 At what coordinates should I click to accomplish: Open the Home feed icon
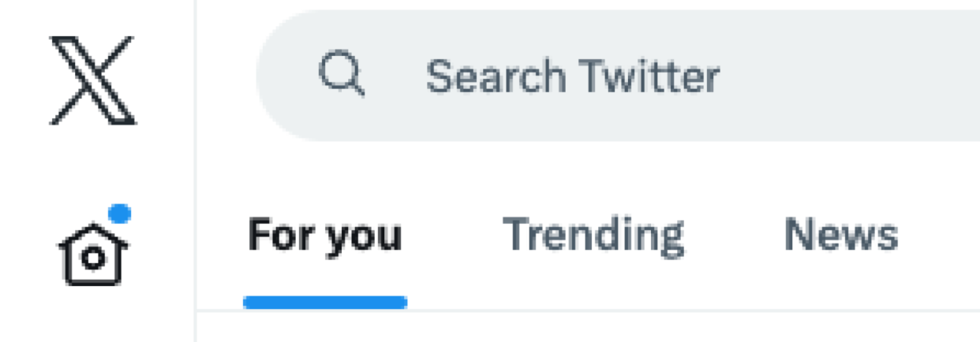coord(93,253)
